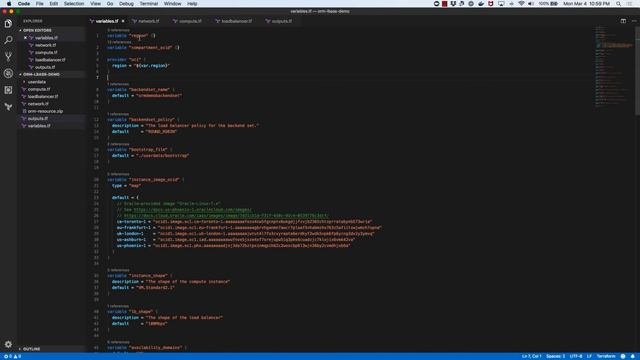
Task: Open the File menu
Action: (x=40, y=4)
